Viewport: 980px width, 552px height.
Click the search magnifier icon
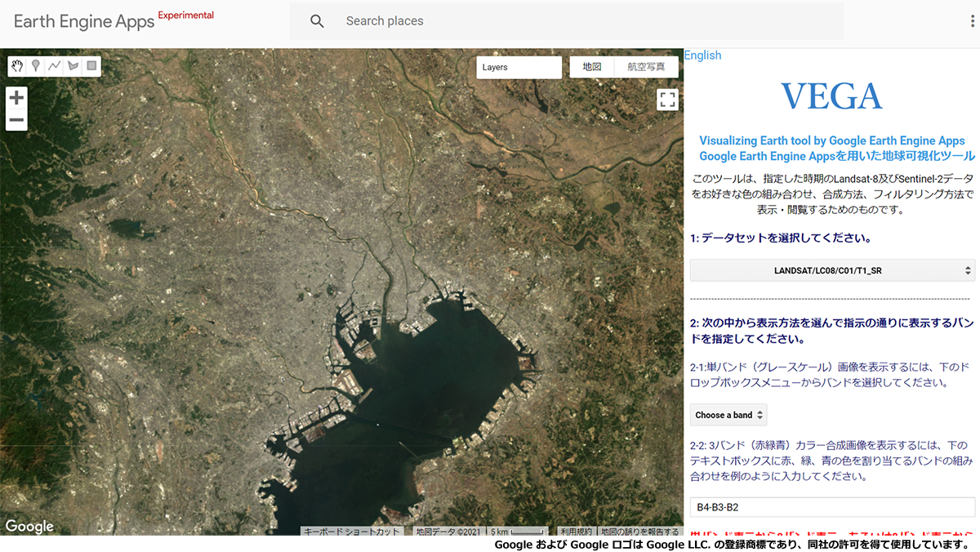click(318, 21)
